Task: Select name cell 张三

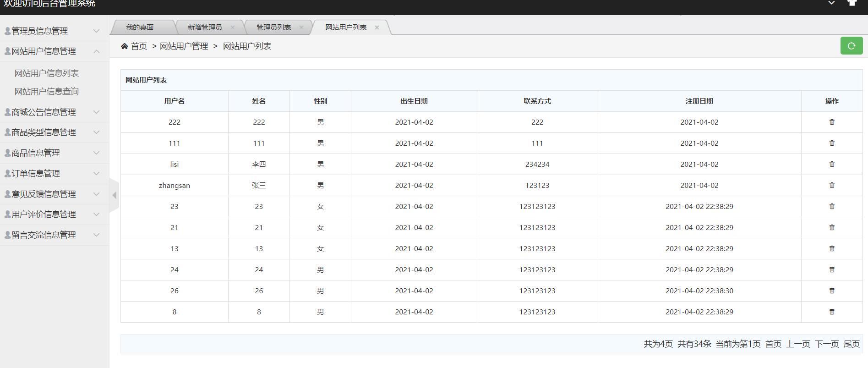Action: 259,186
